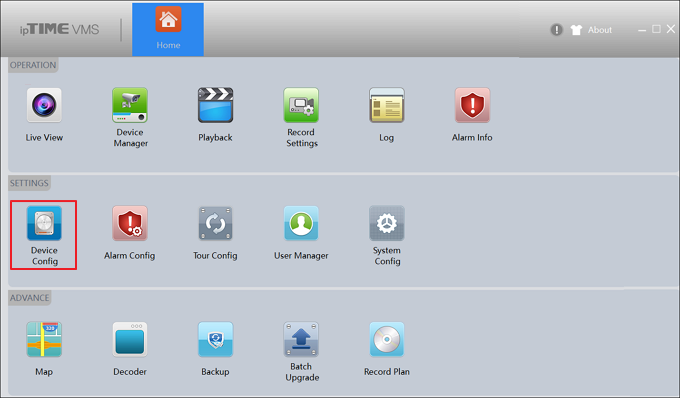The width and height of the screenshot is (680, 398).
Task: Open System Config gear icon
Action: tap(387, 223)
